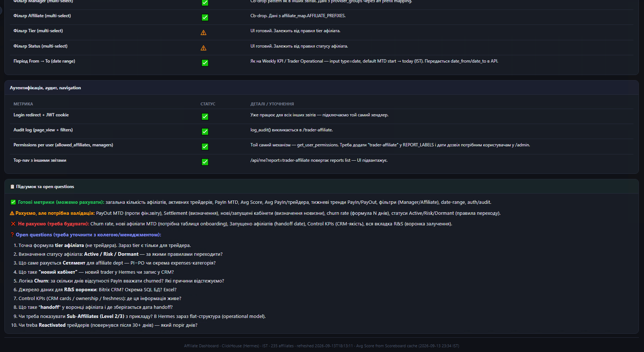This screenshot has height=352, width=644.
Task: Click question mark icon before Open questions
Action: pos(12,235)
